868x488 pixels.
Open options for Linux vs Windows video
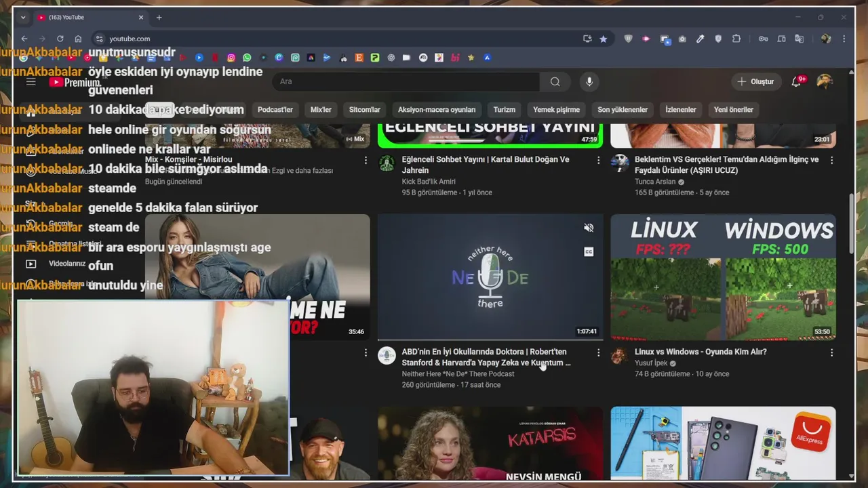point(831,352)
